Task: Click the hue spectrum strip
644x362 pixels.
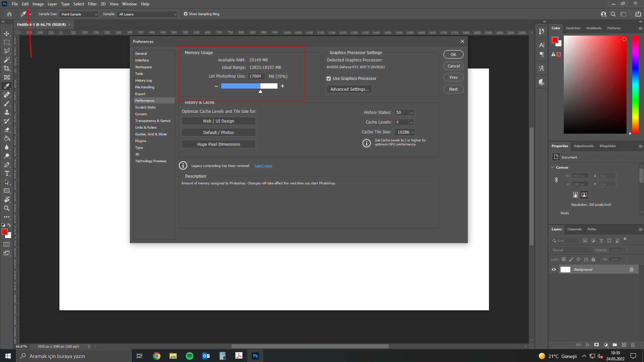Action: click(635, 84)
